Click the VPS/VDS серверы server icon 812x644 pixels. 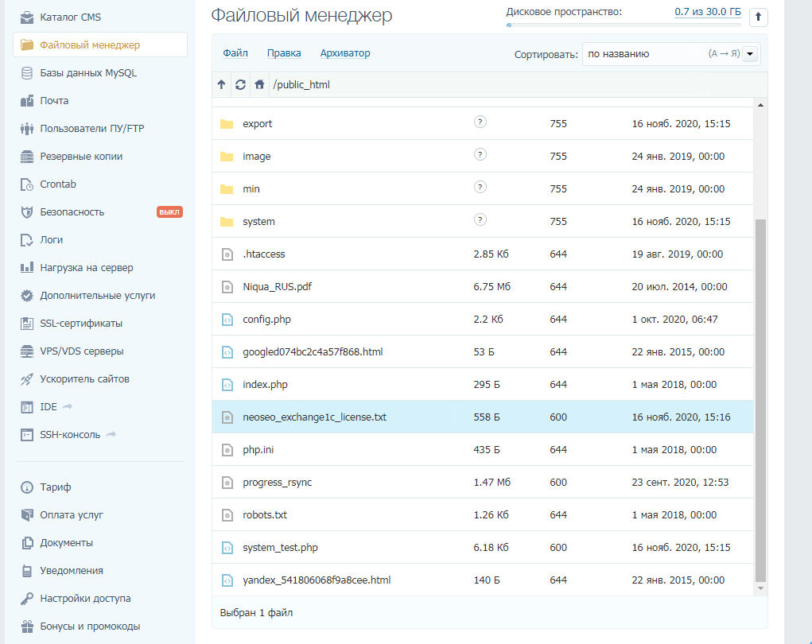tap(27, 351)
